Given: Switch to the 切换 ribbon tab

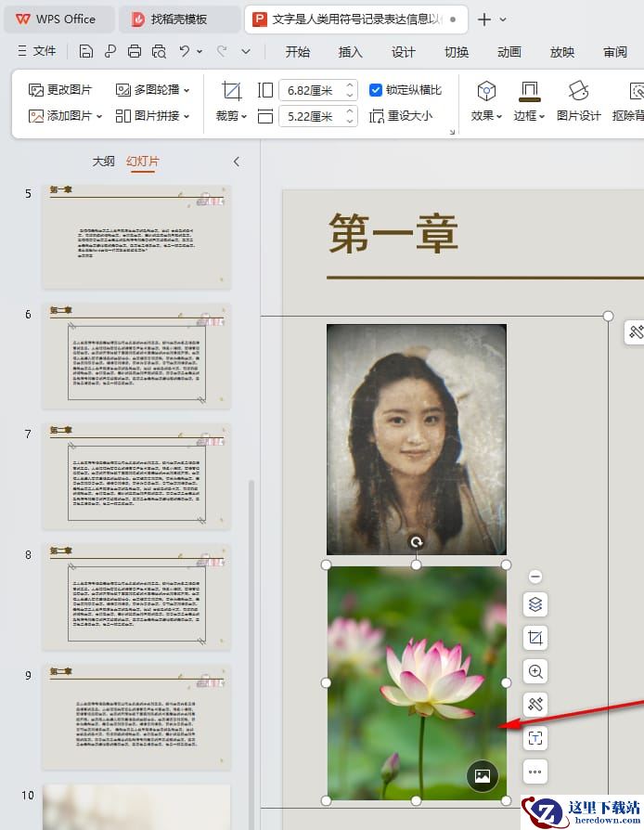Looking at the screenshot, I should (x=457, y=51).
